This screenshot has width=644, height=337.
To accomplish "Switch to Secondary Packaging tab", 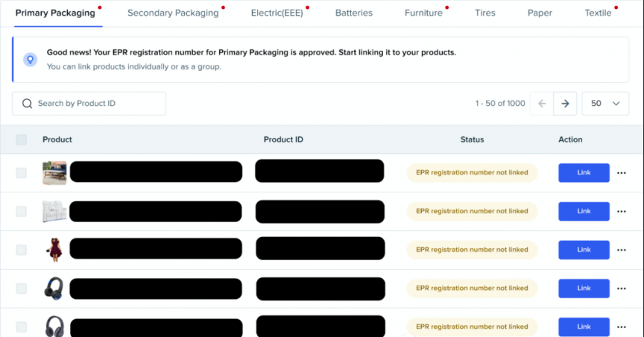I will click(173, 13).
